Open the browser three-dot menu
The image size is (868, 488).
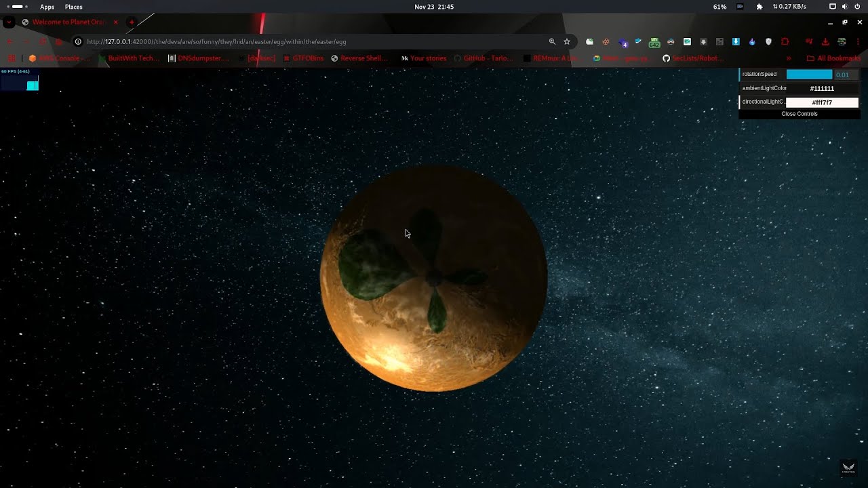coord(858,41)
